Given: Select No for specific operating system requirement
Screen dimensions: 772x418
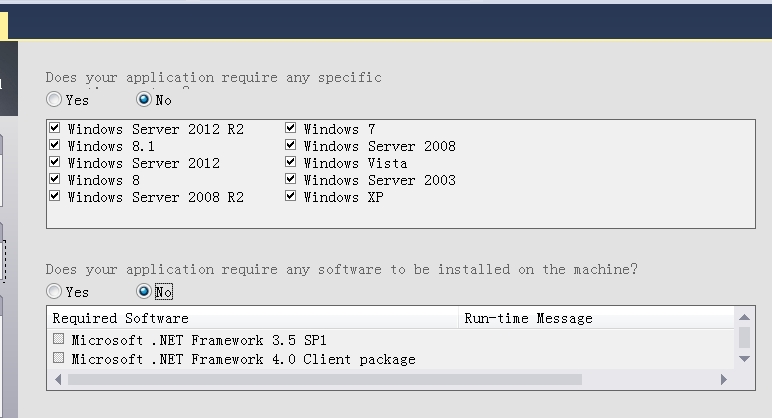Looking at the screenshot, I should click(x=144, y=99).
